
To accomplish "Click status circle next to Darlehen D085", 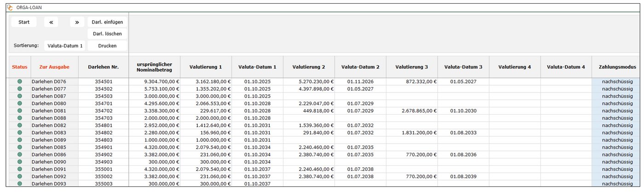I will click(x=20, y=147).
